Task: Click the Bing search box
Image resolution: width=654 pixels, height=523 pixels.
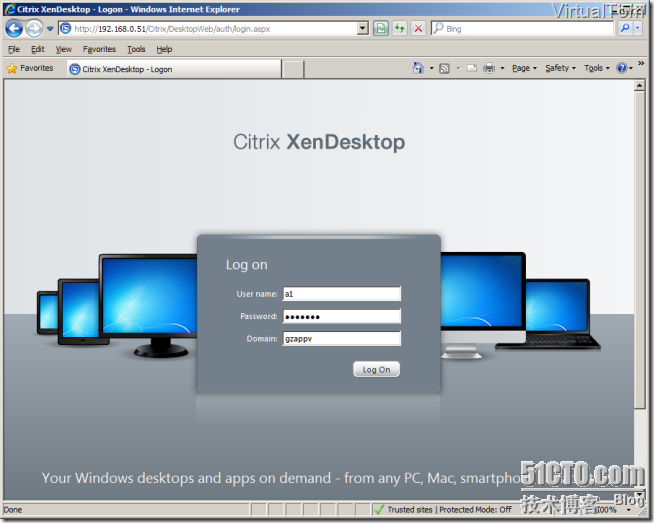Action: [523, 28]
